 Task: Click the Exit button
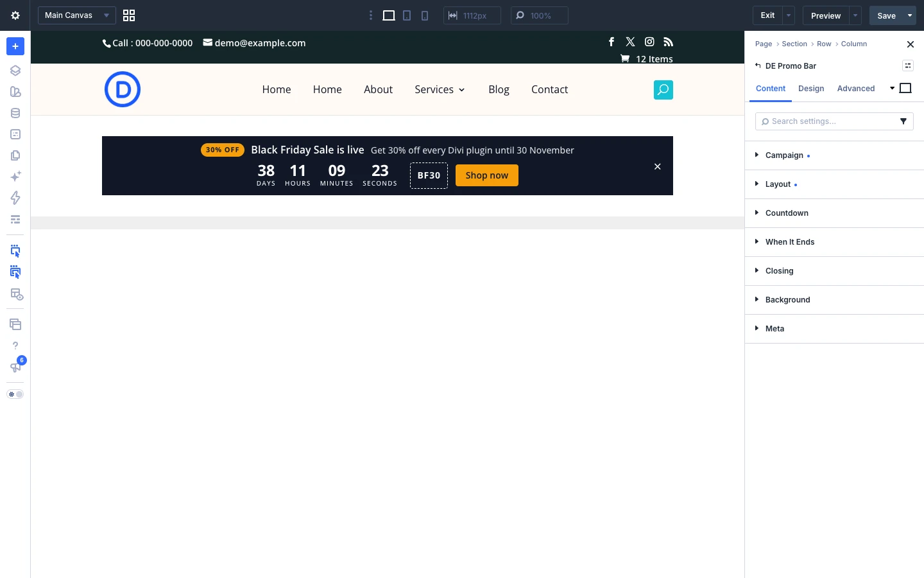[x=767, y=15]
